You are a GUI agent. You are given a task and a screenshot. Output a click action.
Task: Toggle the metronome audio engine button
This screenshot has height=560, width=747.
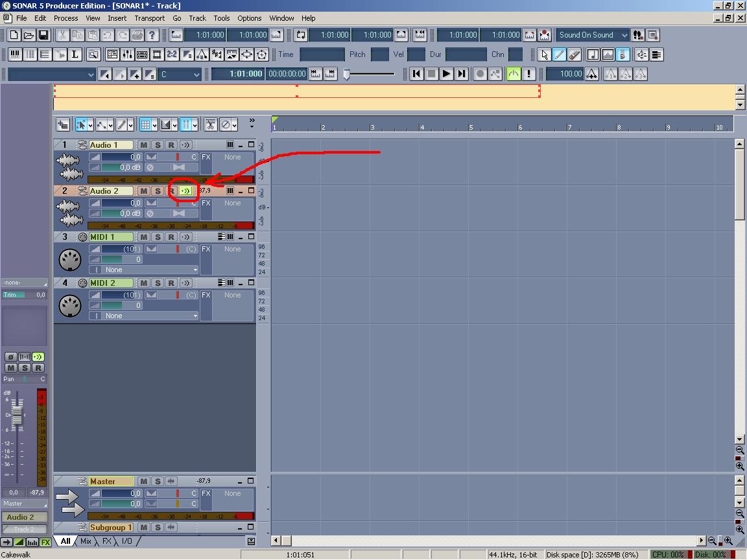514,75
